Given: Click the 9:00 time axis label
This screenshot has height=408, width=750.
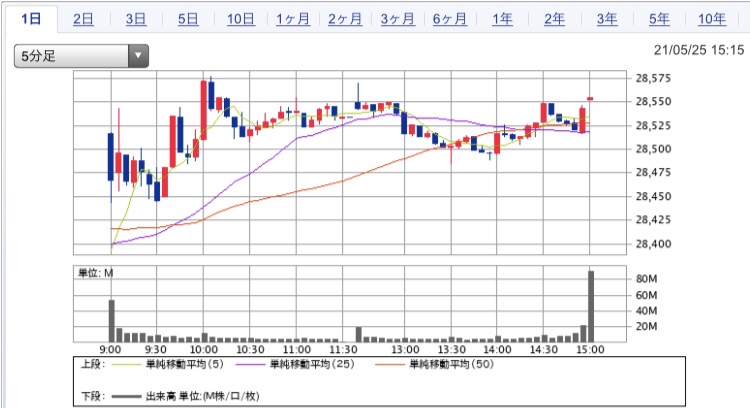Looking at the screenshot, I should (x=110, y=350).
